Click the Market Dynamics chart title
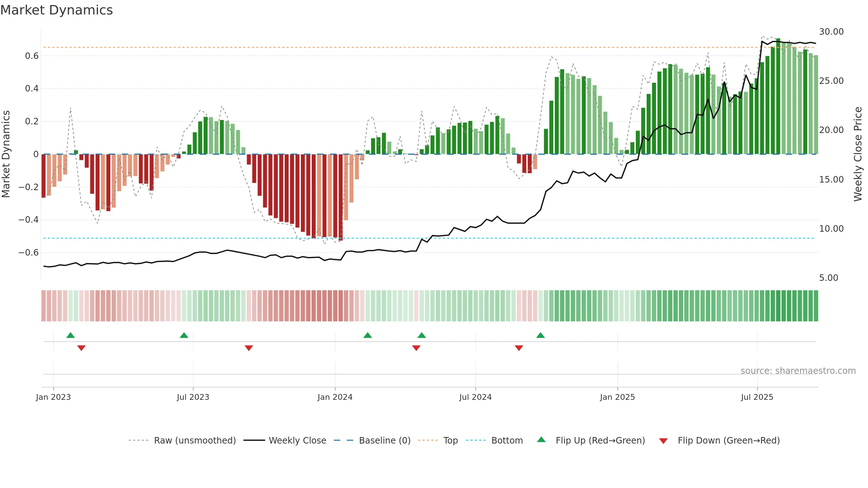This screenshot has width=868, height=488. coord(56,10)
